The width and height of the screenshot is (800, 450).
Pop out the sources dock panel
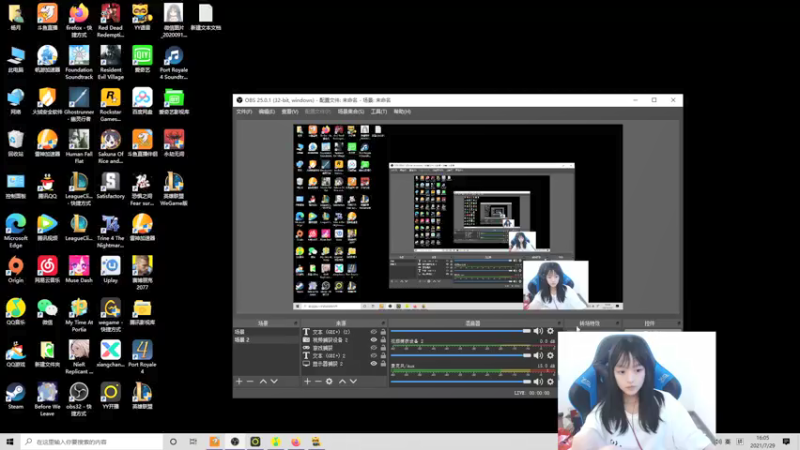click(x=383, y=323)
